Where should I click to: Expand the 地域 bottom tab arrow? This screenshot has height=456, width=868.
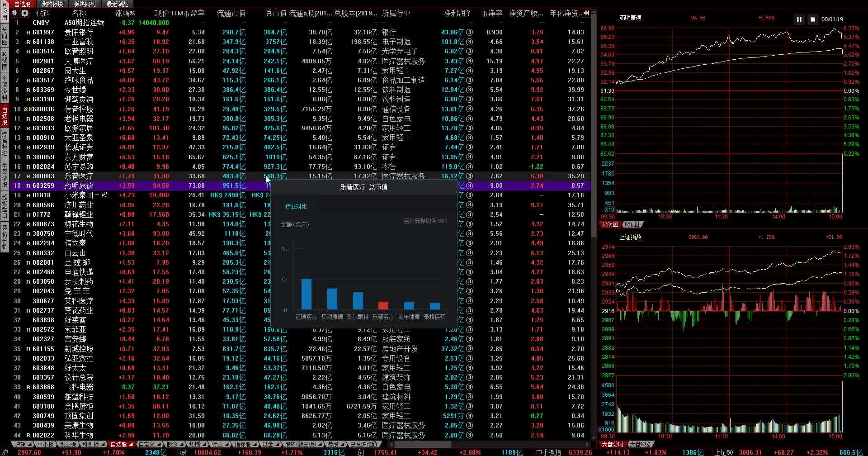pyautogui.click(x=203, y=445)
